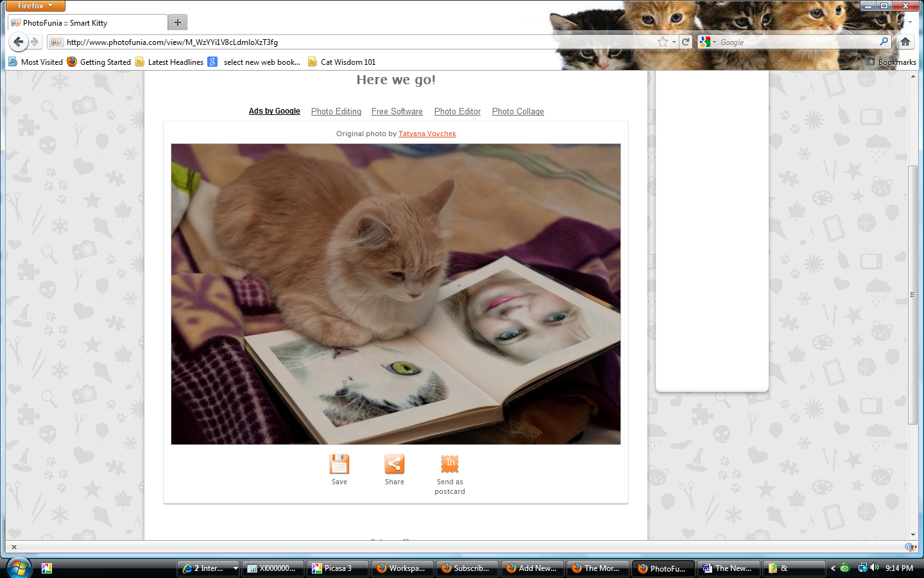This screenshot has height=578, width=924.
Task: Open the Getting Started bookmark
Action: [99, 62]
